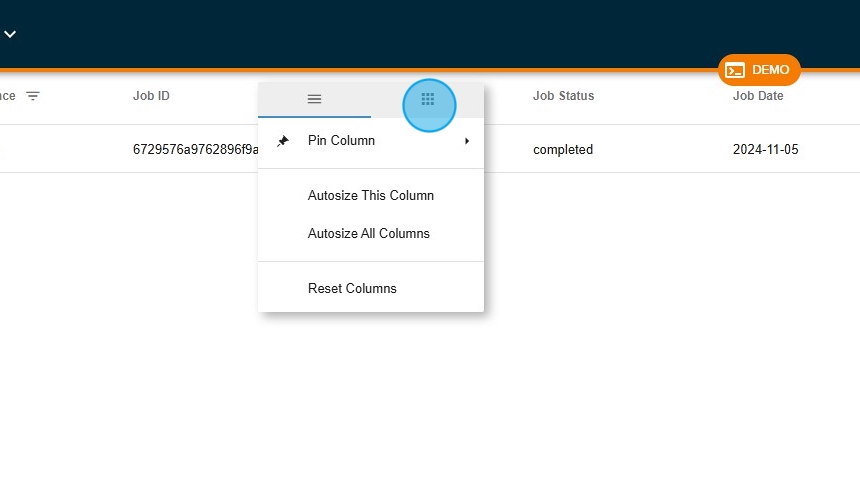Click the completed status cell
This screenshot has height=480, width=860.
pyautogui.click(x=562, y=150)
